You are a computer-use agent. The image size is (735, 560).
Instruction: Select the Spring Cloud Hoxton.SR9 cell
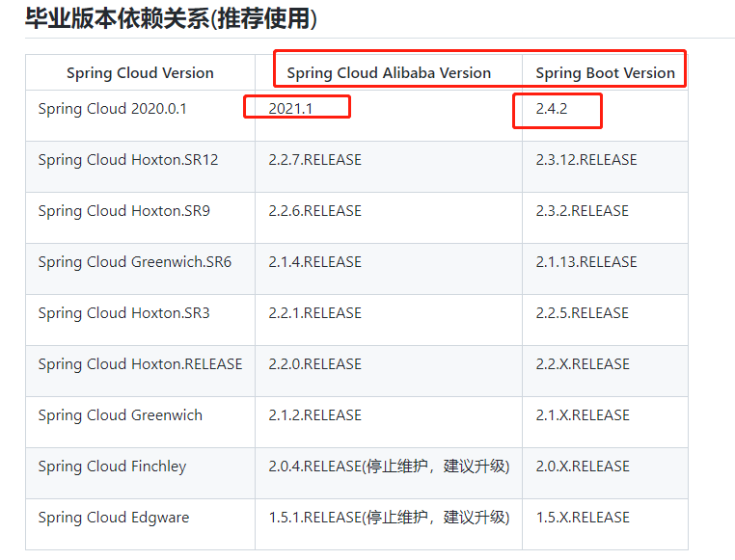coord(140,218)
